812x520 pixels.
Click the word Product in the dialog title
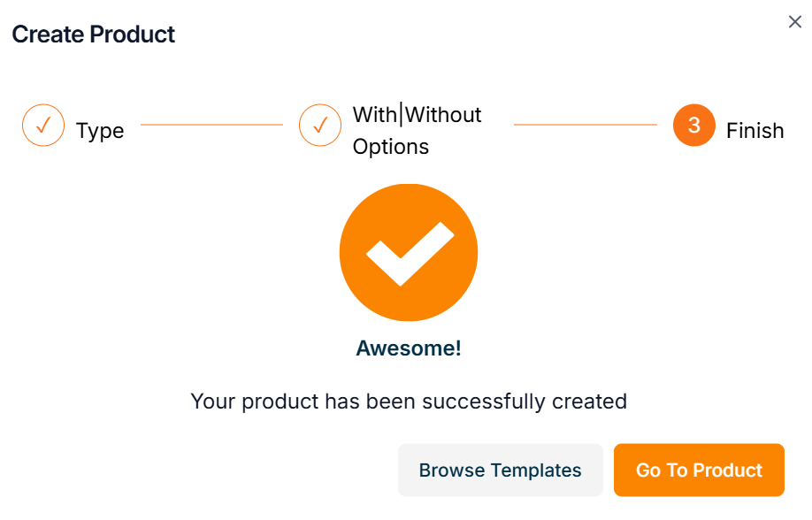[x=133, y=34]
